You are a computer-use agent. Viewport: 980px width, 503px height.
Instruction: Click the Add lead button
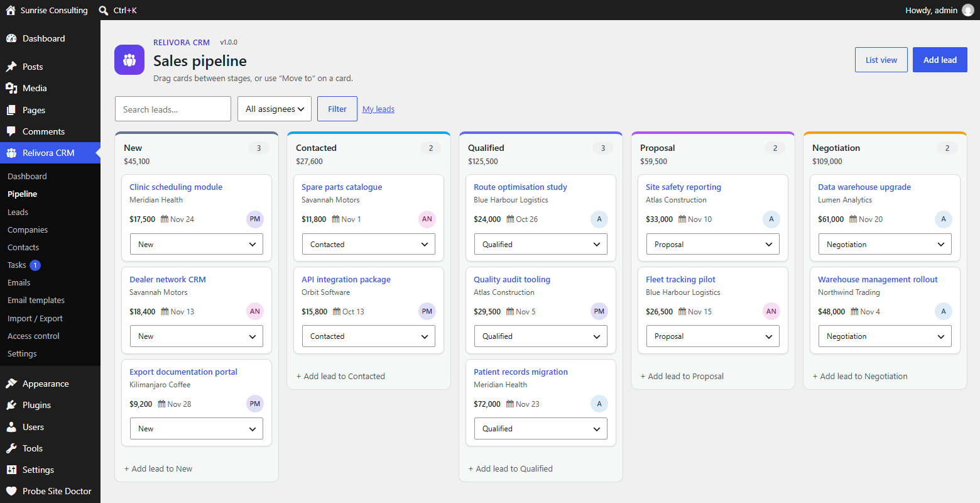pos(940,60)
